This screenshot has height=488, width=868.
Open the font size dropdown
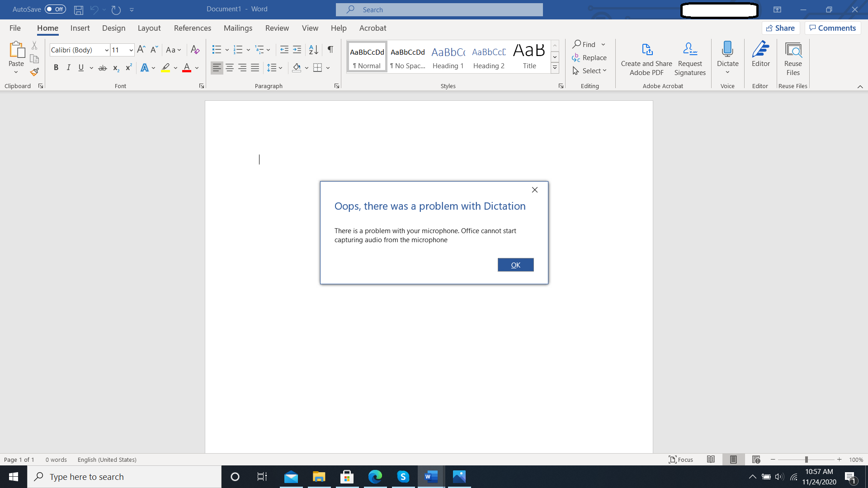click(x=131, y=50)
